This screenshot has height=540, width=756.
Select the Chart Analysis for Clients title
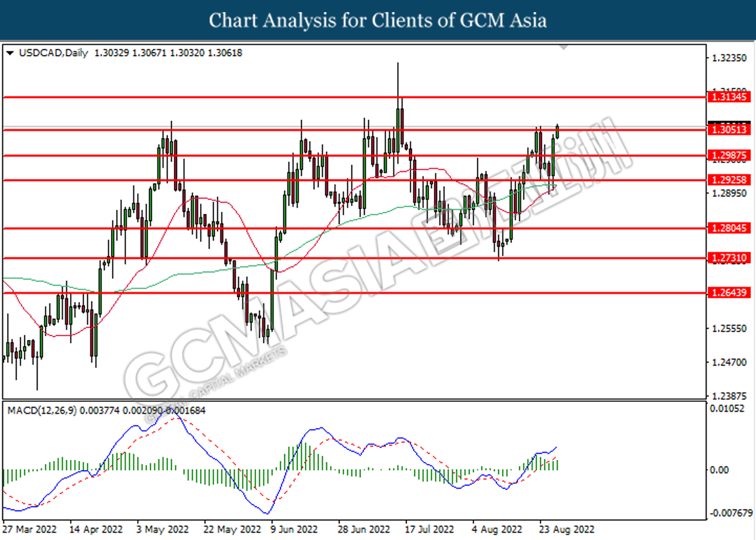click(378, 20)
